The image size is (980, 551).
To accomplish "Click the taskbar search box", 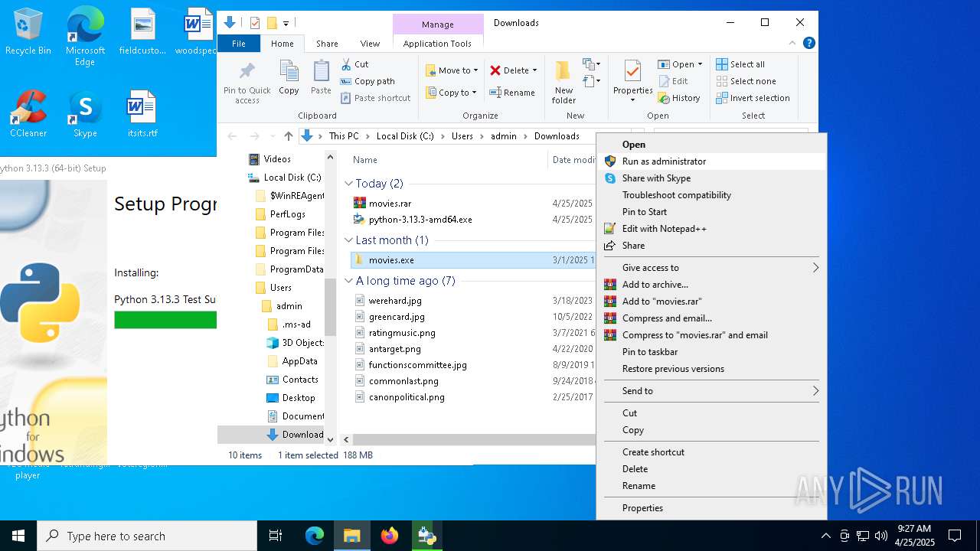I will (147, 536).
